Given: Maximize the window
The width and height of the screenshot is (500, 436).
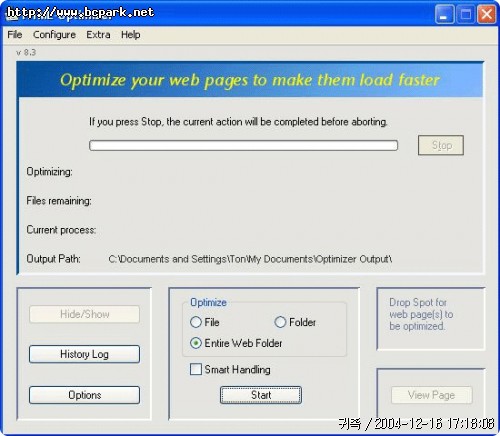Looking at the screenshot, I should [465, 15].
